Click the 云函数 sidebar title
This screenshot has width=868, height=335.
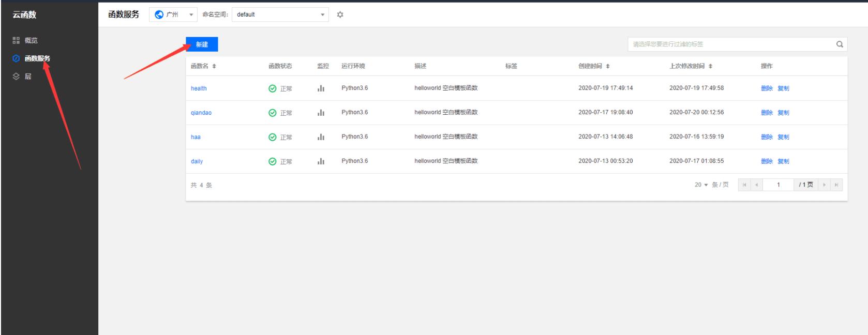tap(24, 14)
